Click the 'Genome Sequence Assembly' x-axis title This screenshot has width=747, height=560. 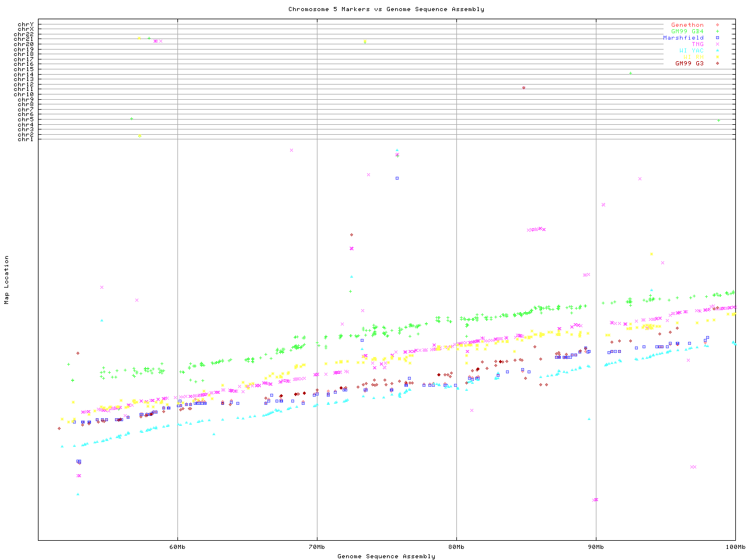386,556
